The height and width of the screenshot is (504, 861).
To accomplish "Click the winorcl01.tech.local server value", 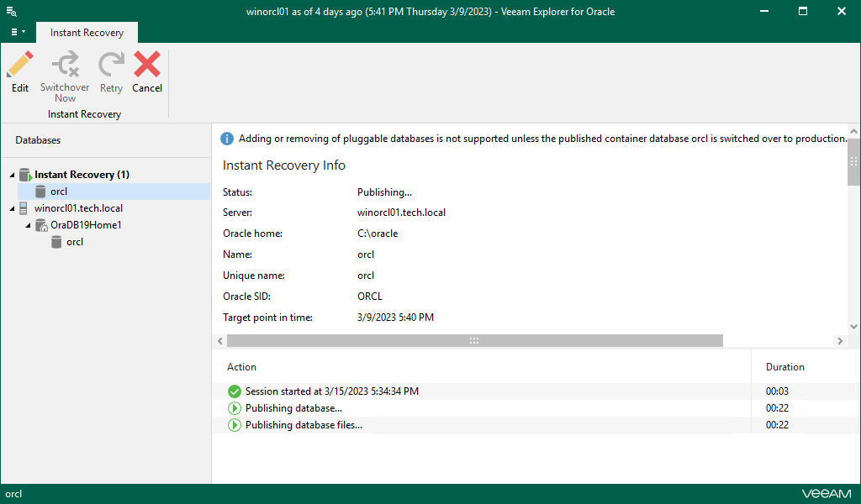I will pyautogui.click(x=401, y=213).
